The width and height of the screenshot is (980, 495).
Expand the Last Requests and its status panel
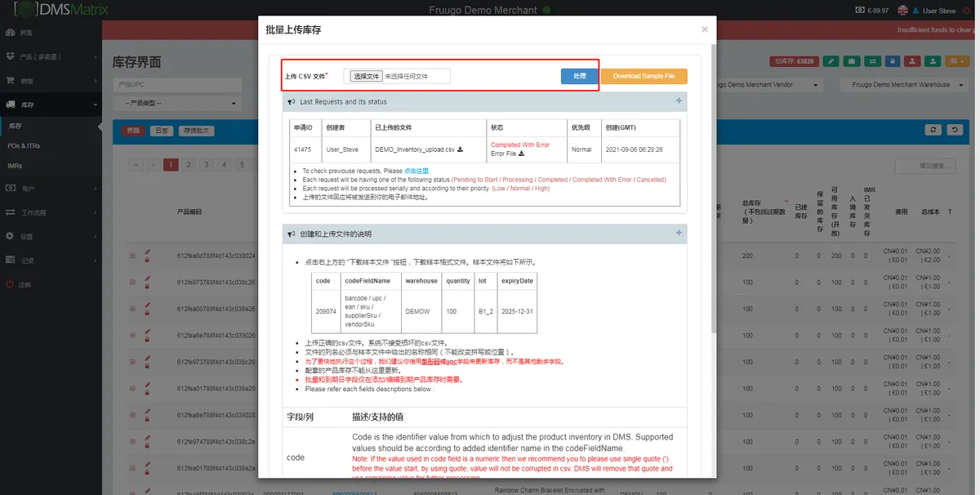click(679, 101)
